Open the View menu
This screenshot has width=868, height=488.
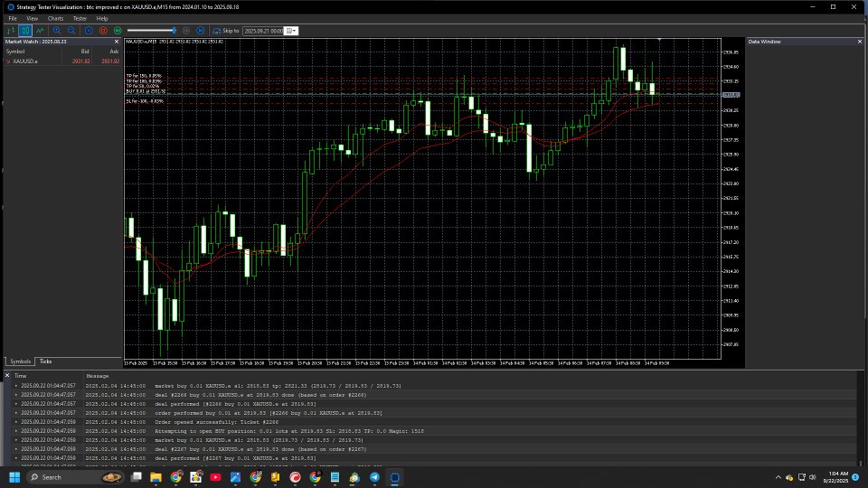[x=33, y=18]
